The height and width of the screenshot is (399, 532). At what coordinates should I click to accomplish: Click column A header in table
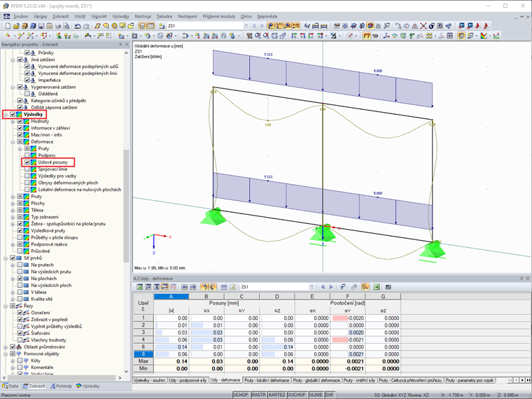171,297
